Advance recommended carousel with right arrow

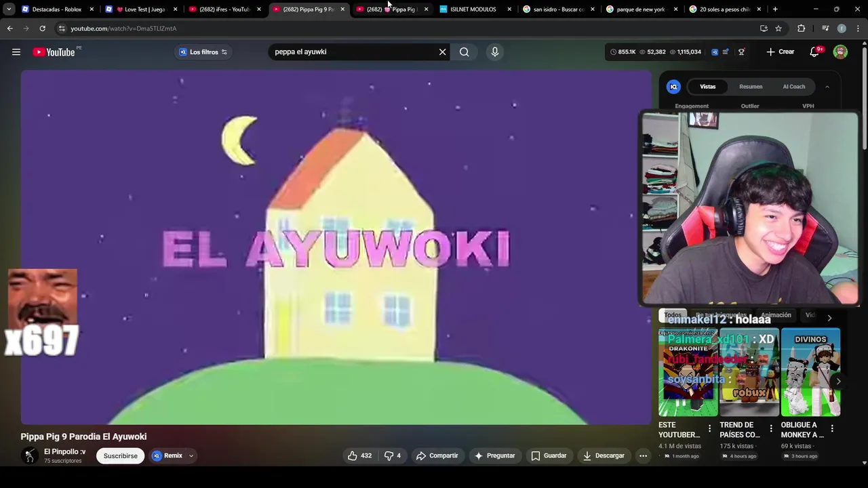click(x=838, y=382)
